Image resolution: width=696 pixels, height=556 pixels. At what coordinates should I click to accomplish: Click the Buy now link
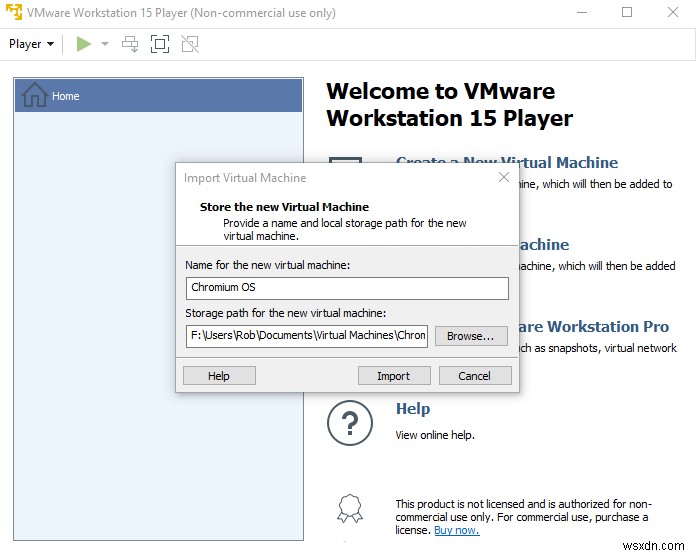coord(456,530)
